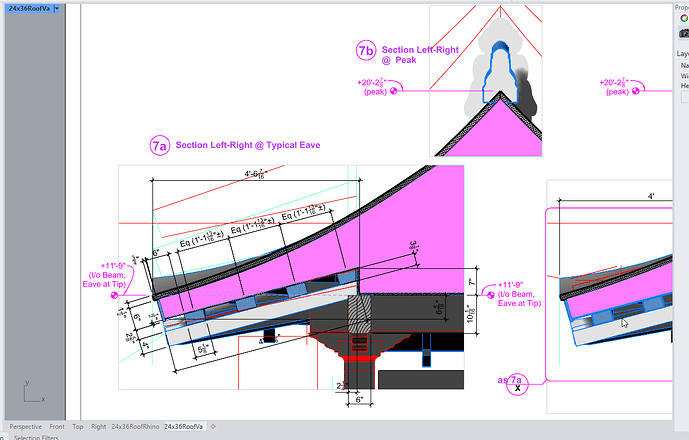This screenshot has height=440, width=689.
Task: Select the far-right '+20'-2 7/8" (peak)' label
Action: coord(614,87)
